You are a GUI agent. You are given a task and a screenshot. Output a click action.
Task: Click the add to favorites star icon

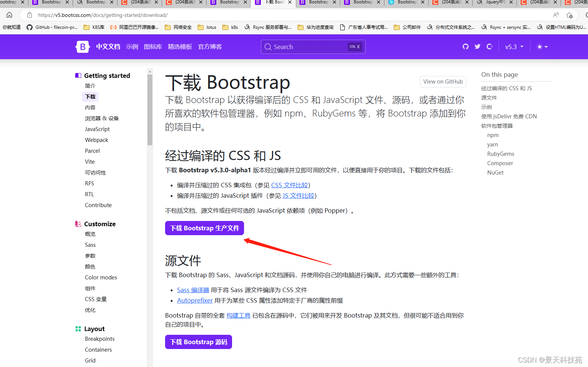click(570, 15)
